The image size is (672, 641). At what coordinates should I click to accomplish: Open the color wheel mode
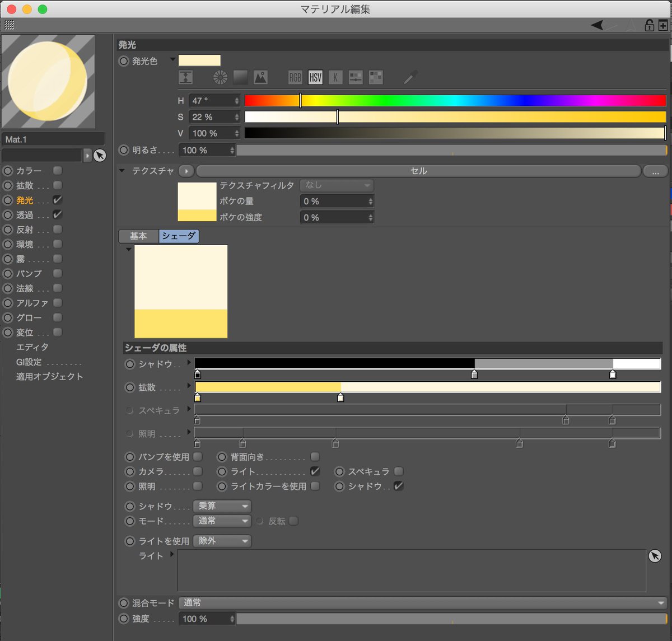[220, 77]
